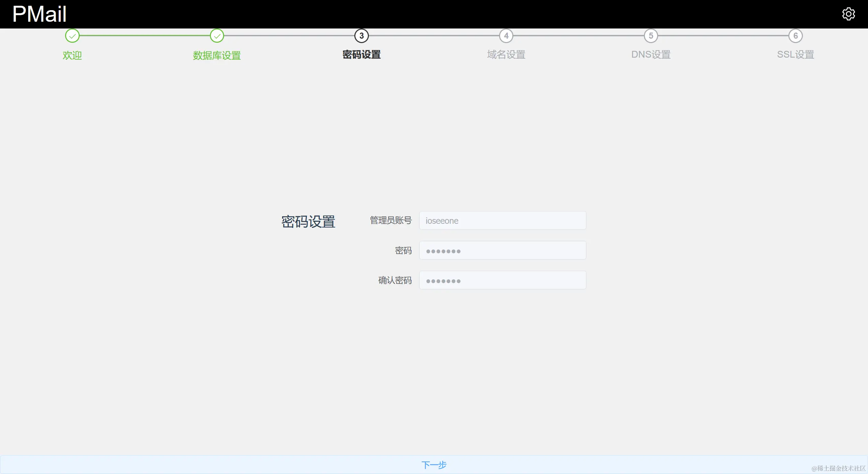Image resolution: width=868 pixels, height=474 pixels.
Task: Click the 管理员账号 field label
Action: (391, 220)
